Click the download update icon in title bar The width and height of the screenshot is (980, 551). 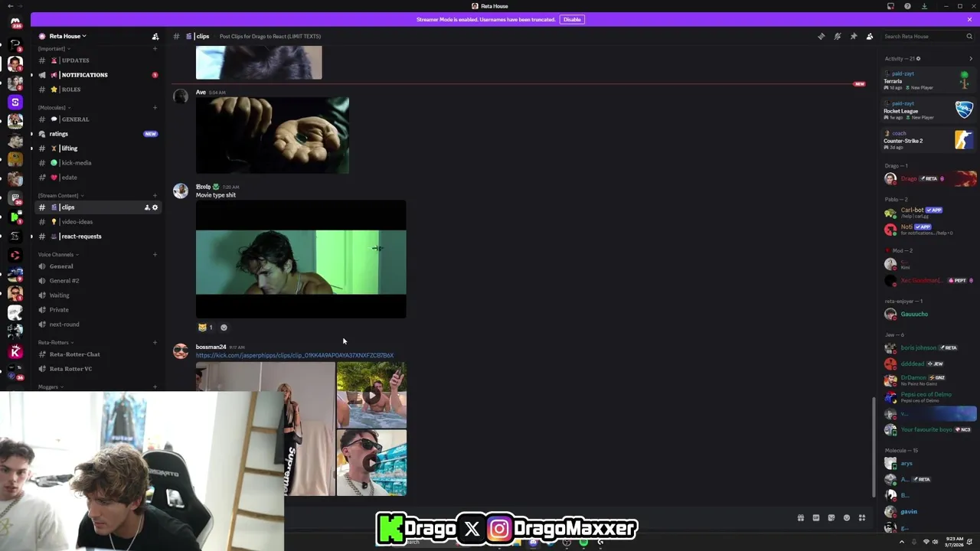924,6
